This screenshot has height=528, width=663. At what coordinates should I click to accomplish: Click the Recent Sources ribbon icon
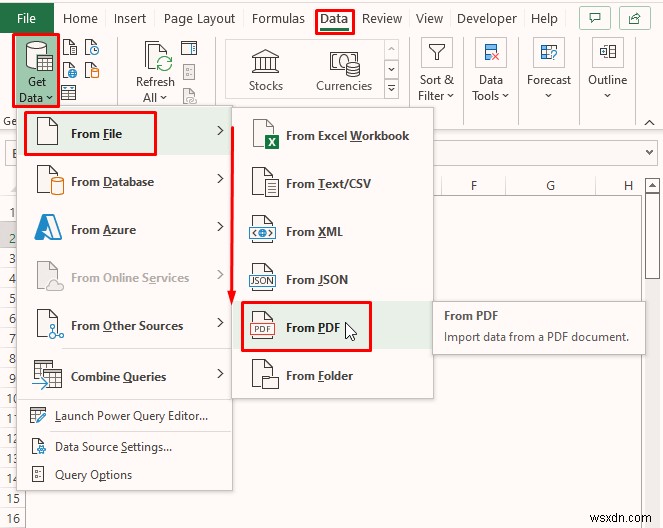coord(92,48)
